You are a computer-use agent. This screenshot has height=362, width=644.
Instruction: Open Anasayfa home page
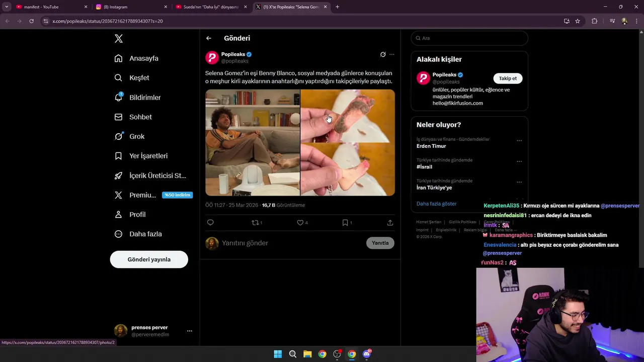tap(136, 58)
